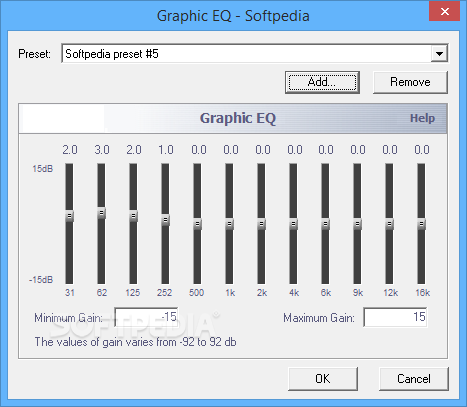
Task: Confirm with the OK button
Action: tap(323, 379)
